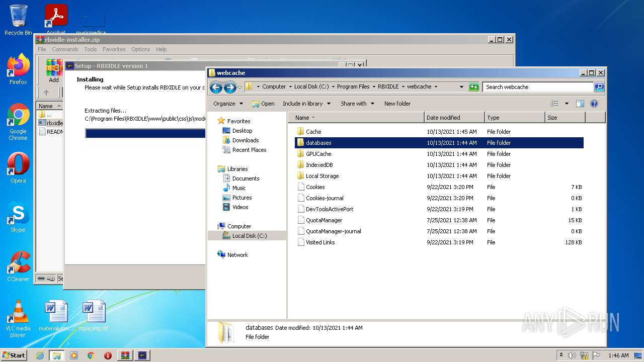This screenshot has width=644, height=362.
Task: Open the Recycle Bin desktop icon
Action: [x=18, y=20]
